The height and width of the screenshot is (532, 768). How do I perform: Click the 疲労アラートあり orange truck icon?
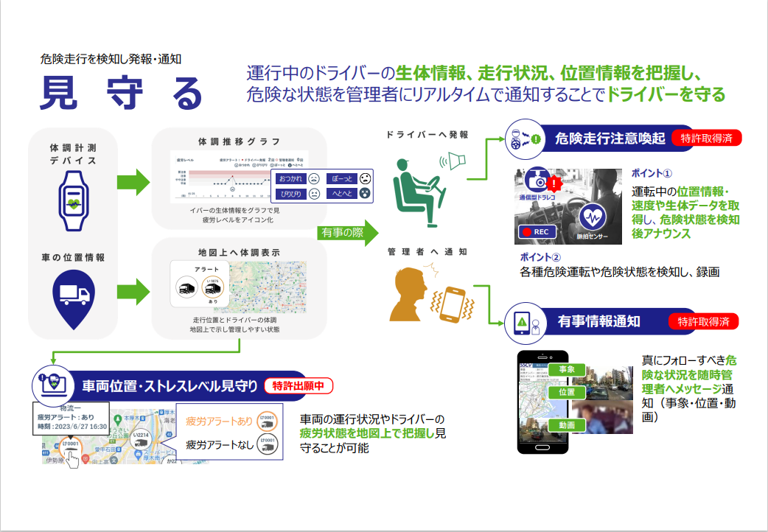tap(266, 420)
